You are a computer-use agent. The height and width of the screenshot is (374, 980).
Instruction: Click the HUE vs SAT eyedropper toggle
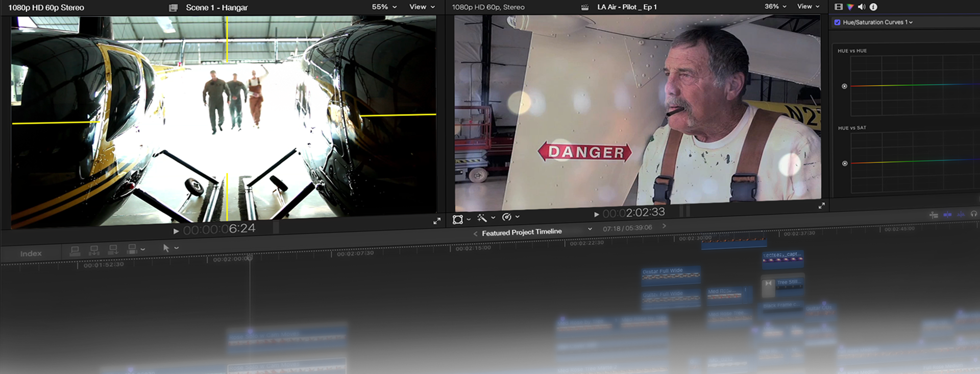coord(845,163)
